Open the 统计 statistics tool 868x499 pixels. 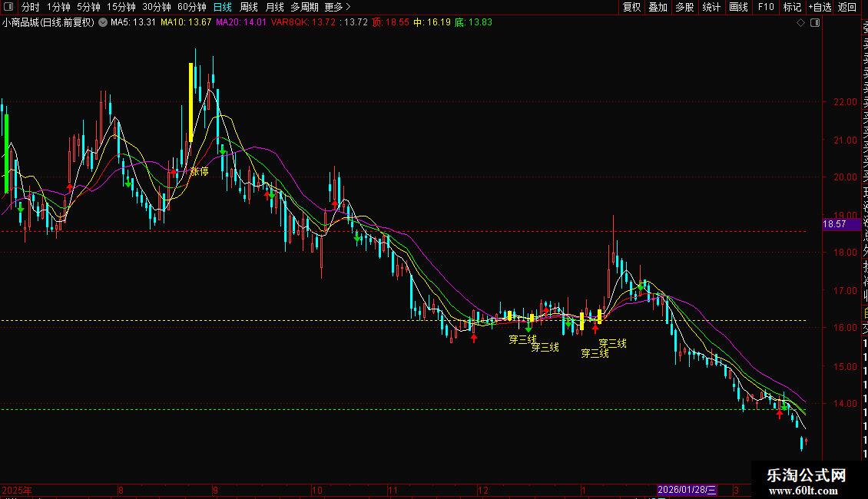click(711, 7)
